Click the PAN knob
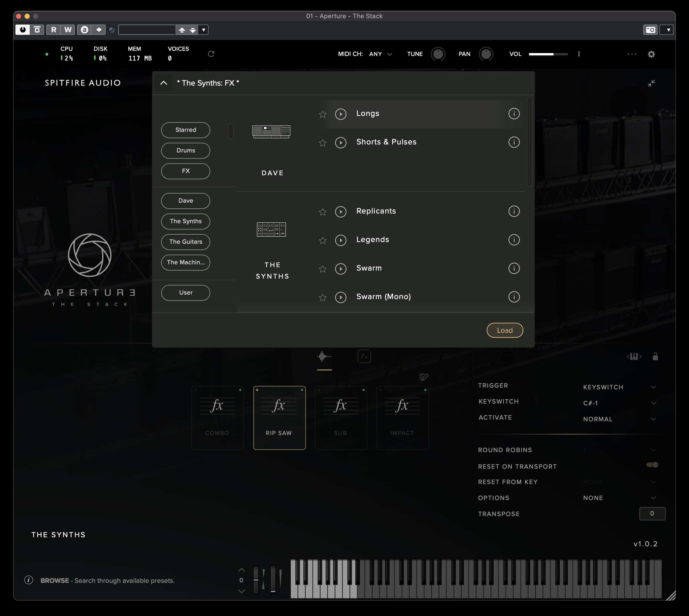Screen dimensions: 689x616 pyautogui.click(x=486, y=54)
